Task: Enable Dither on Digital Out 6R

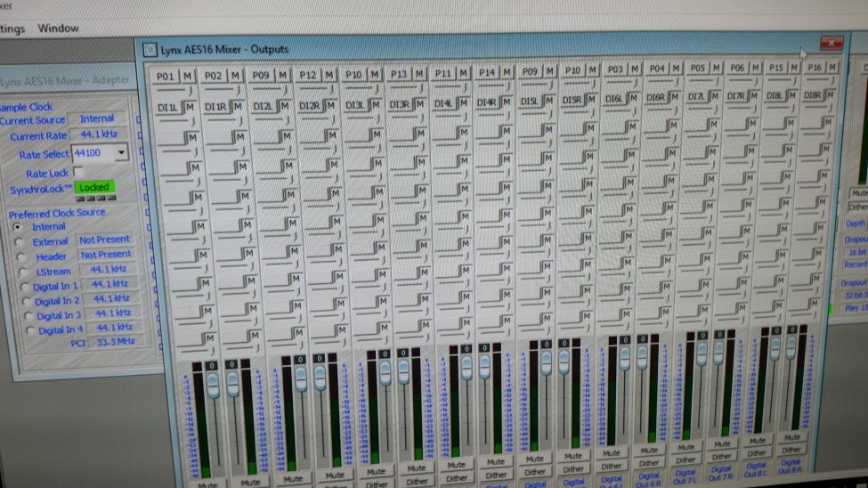Action: [648, 463]
